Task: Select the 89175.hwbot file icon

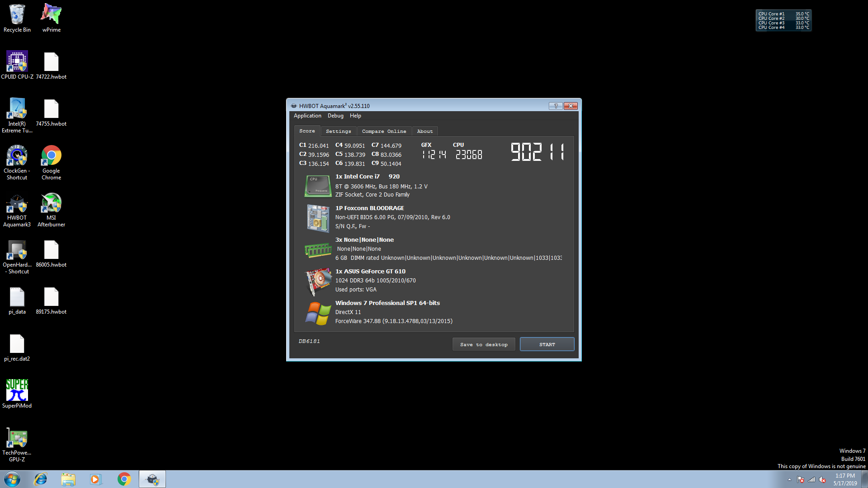Action: [x=51, y=301]
